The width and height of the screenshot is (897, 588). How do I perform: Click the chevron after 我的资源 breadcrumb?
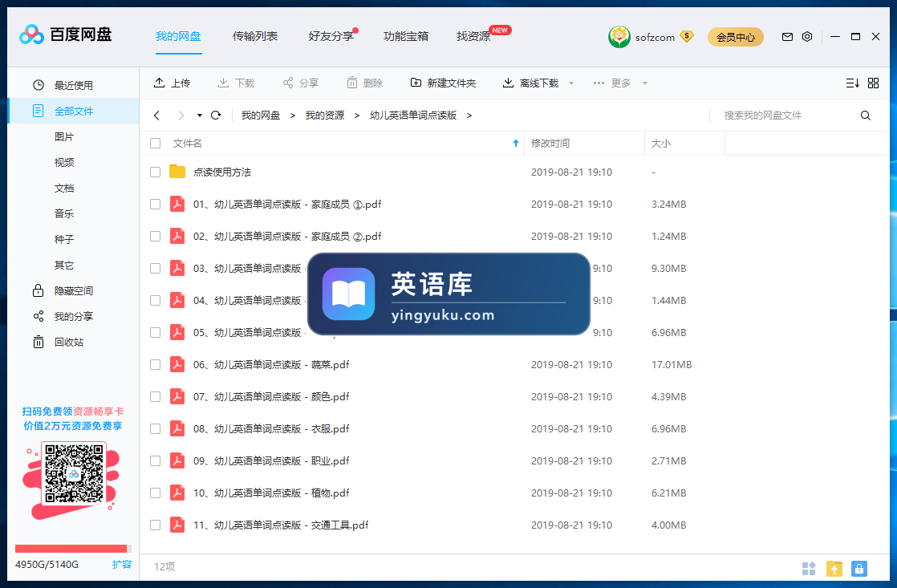357,116
